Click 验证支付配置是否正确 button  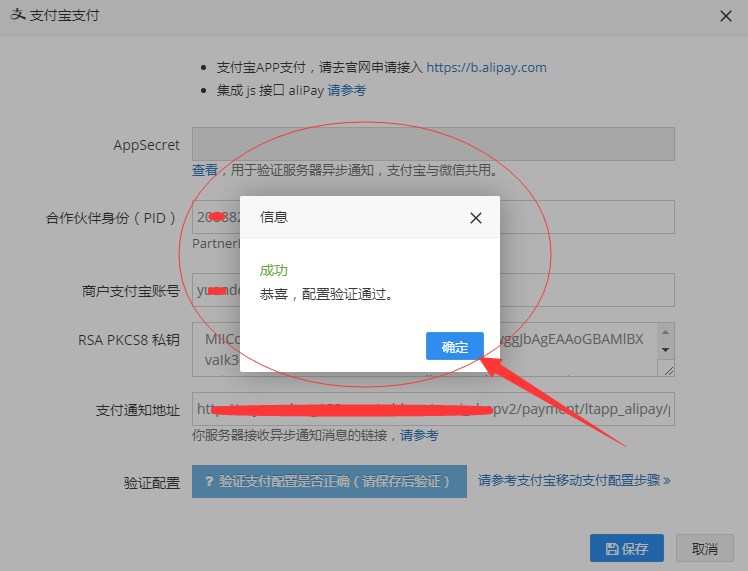pyautogui.click(x=329, y=481)
